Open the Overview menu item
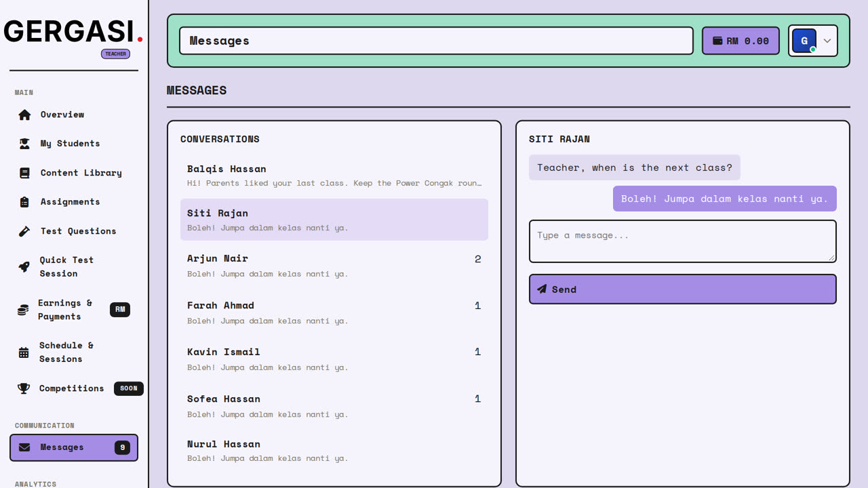The image size is (868, 488). click(x=74, y=115)
